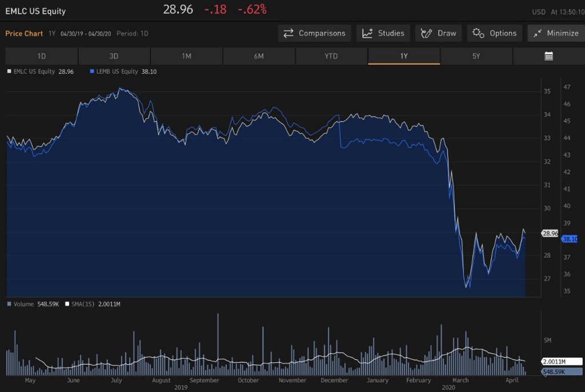
Task: Click the SMA(15) legend white swatch
Action: coord(67,304)
